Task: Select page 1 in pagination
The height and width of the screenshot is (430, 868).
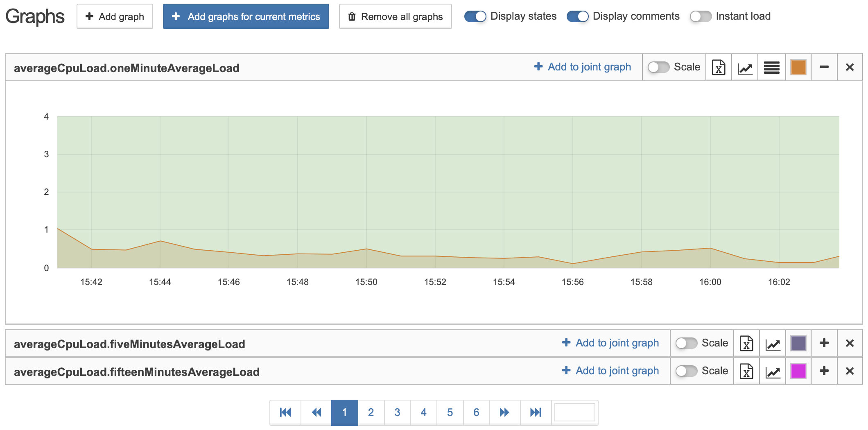Action: [345, 412]
